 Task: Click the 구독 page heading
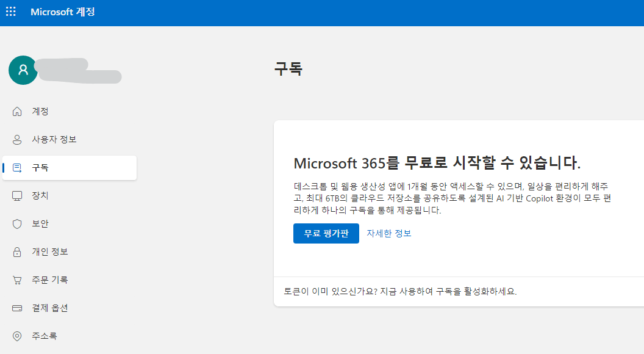click(x=288, y=68)
